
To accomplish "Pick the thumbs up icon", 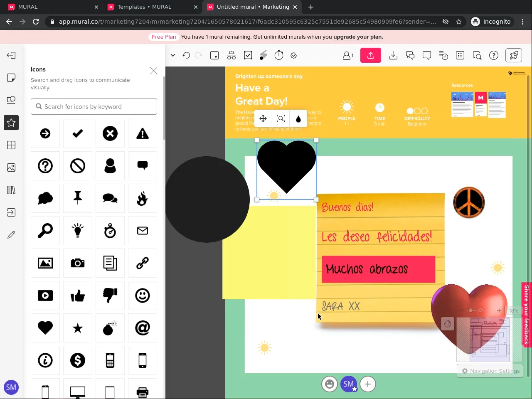I will (x=78, y=296).
